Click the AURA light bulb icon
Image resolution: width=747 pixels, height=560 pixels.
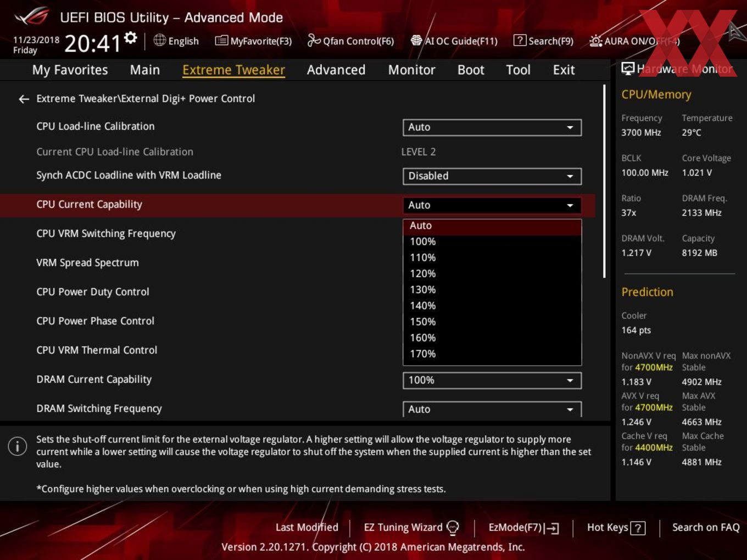click(x=595, y=41)
